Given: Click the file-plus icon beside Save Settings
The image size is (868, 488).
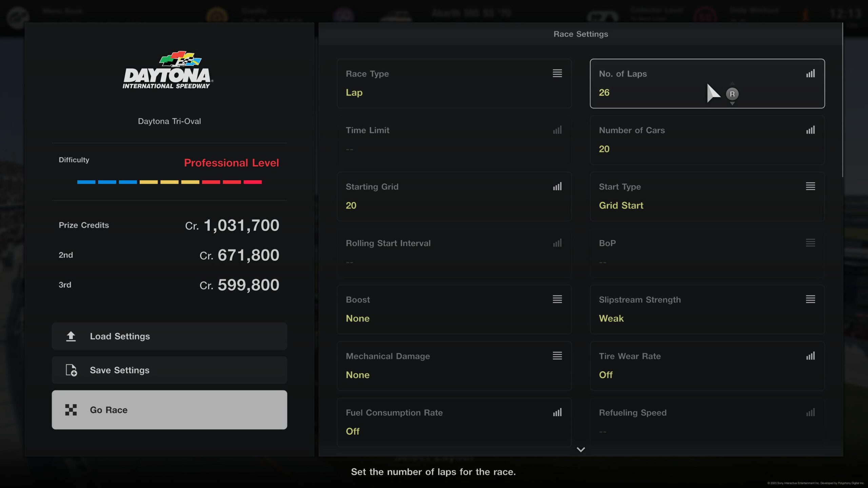Looking at the screenshot, I should point(71,370).
